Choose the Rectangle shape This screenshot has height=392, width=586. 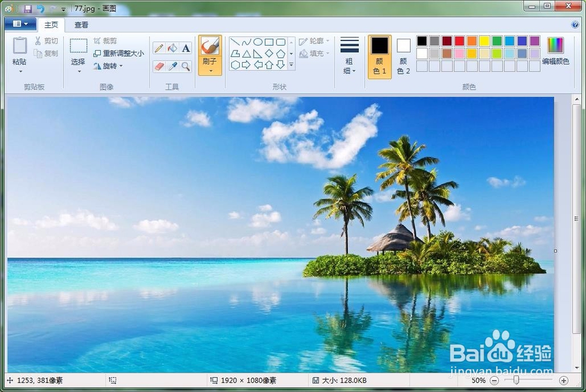[269, 42]
